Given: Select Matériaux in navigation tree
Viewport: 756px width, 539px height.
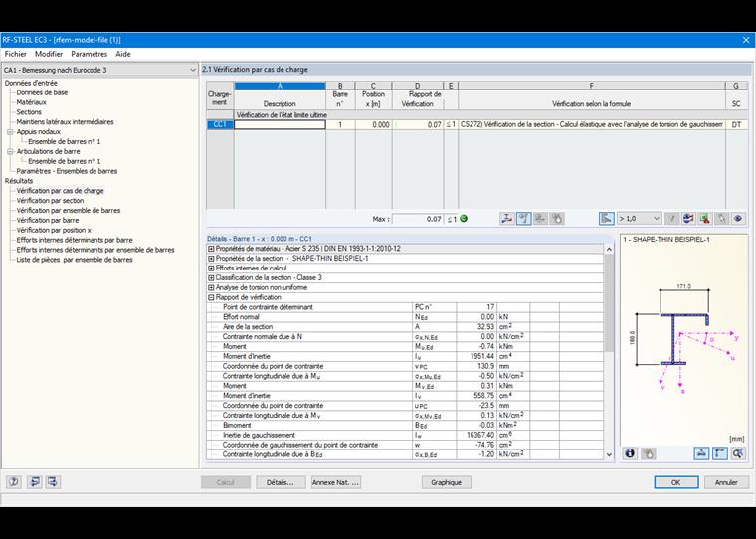Looking at the screenshot, I should pos(32,102).
